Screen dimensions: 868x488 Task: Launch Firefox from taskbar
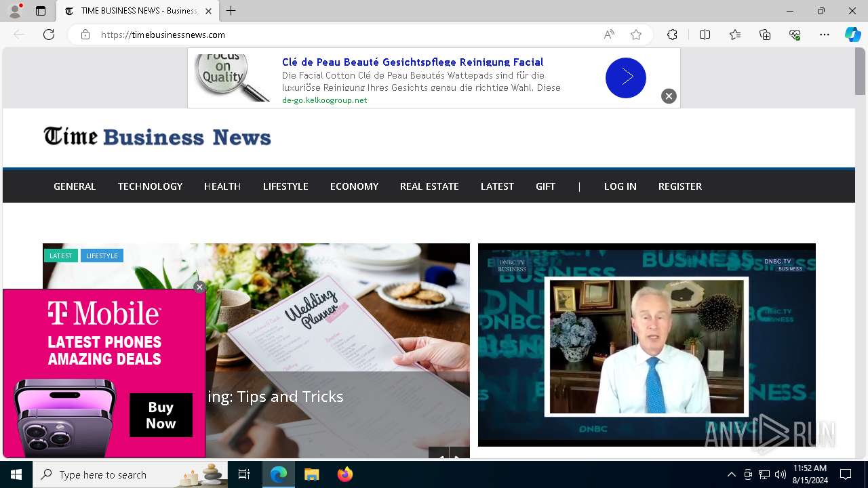pyautogui.click(x=345, y=474)
